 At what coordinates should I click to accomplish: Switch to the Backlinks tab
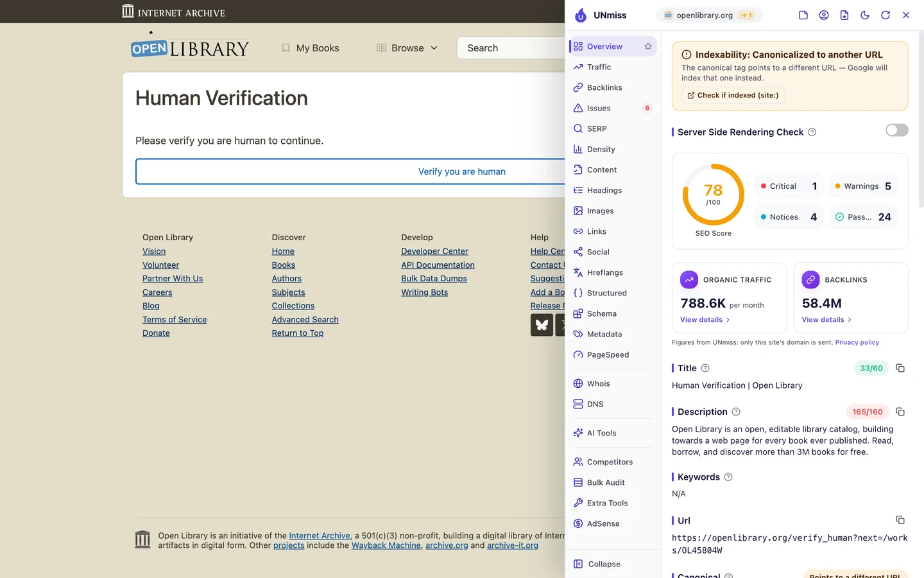click(613, 87)
